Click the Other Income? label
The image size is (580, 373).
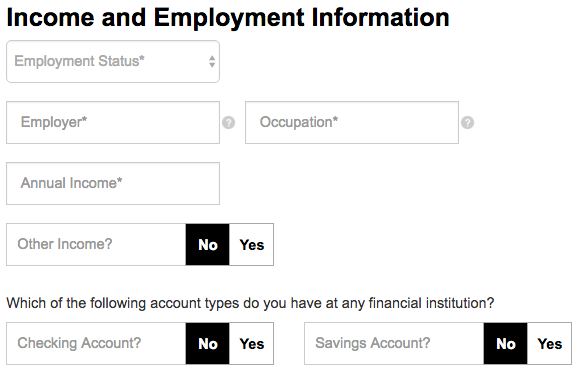(x=65, y=244)
